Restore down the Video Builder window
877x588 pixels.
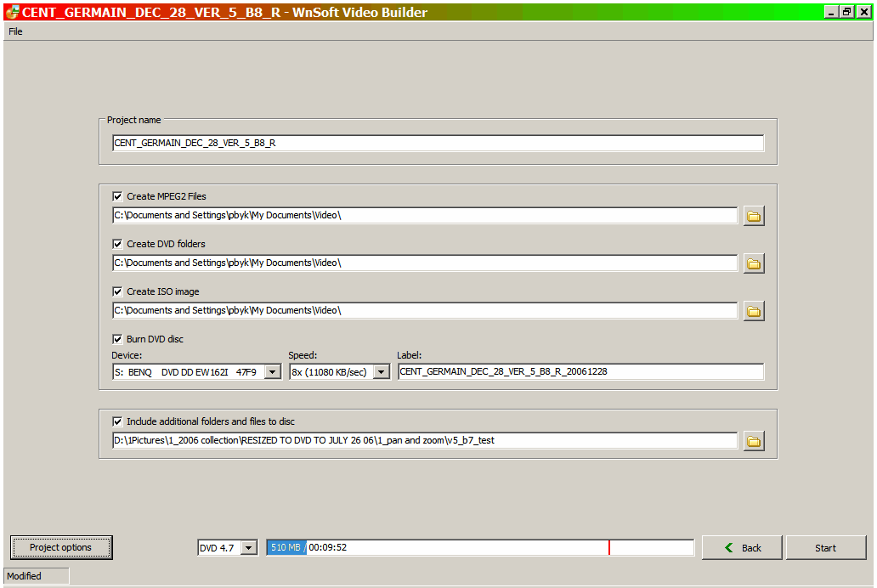[847, 12]
